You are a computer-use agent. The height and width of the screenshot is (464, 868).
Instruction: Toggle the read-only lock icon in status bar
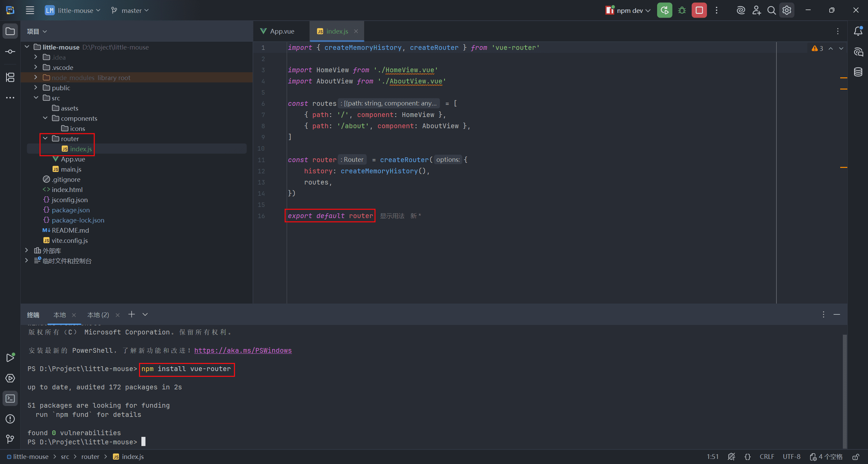coord(856,457)
